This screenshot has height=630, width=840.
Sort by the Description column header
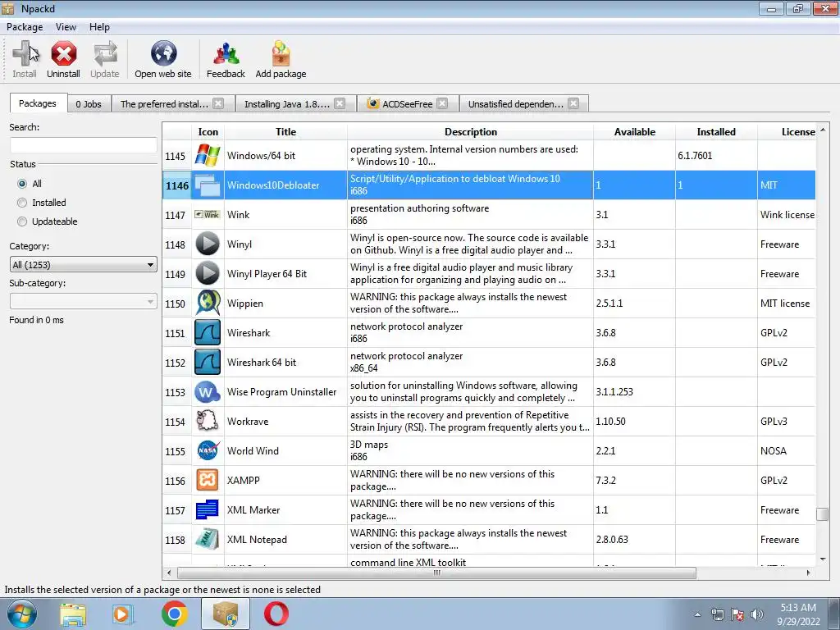click(x=470, y=132)
